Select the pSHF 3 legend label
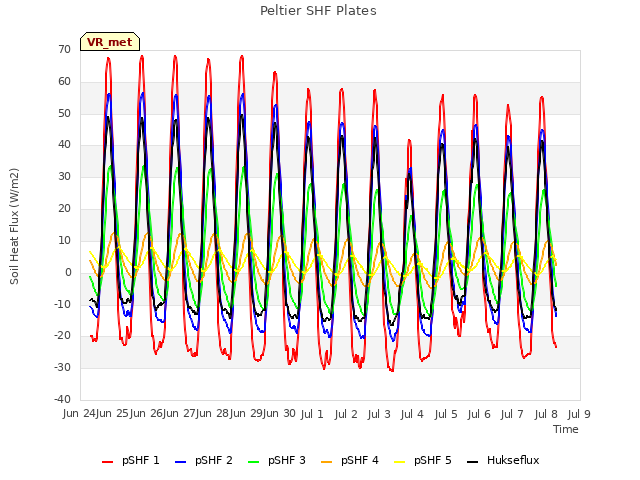This screenshot has height=480, width=640. pos(287,460)
